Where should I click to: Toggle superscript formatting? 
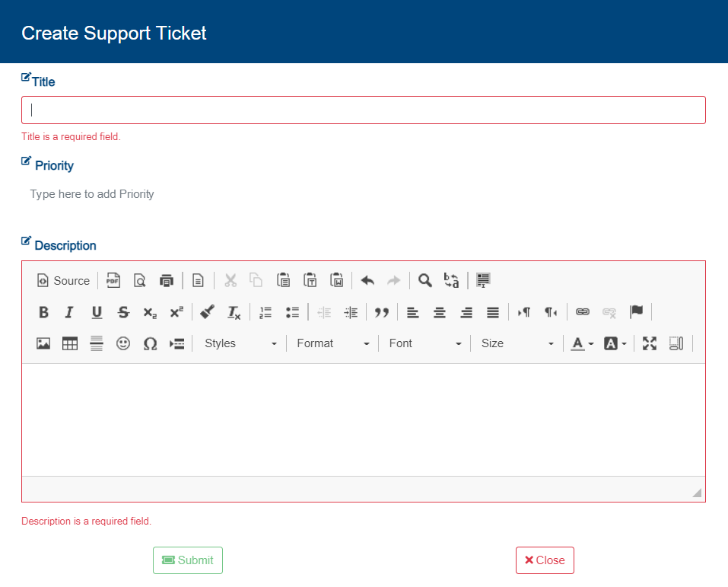tap(176, 312)
